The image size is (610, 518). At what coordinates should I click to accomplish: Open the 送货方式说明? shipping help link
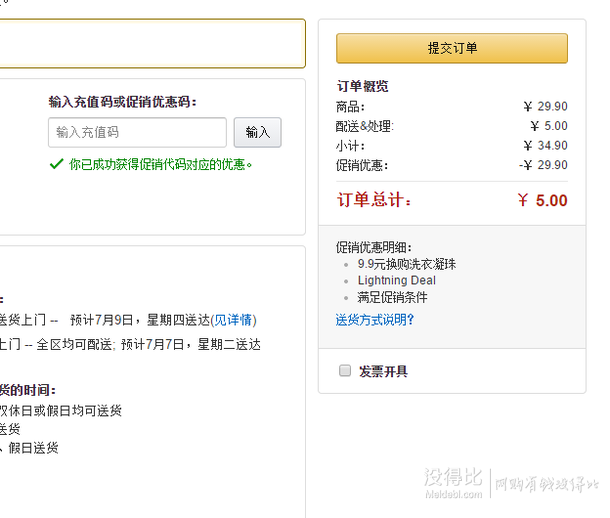click(374, 320)
